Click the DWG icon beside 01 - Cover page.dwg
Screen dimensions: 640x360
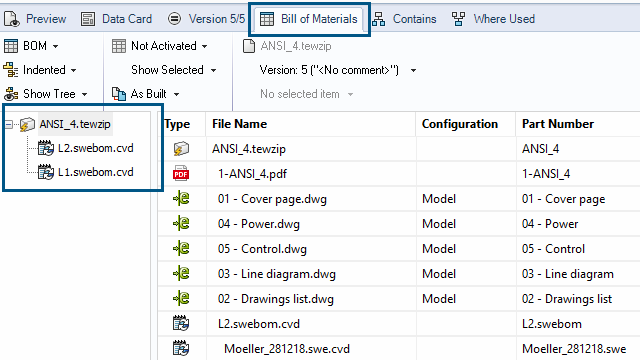(181, 199)
